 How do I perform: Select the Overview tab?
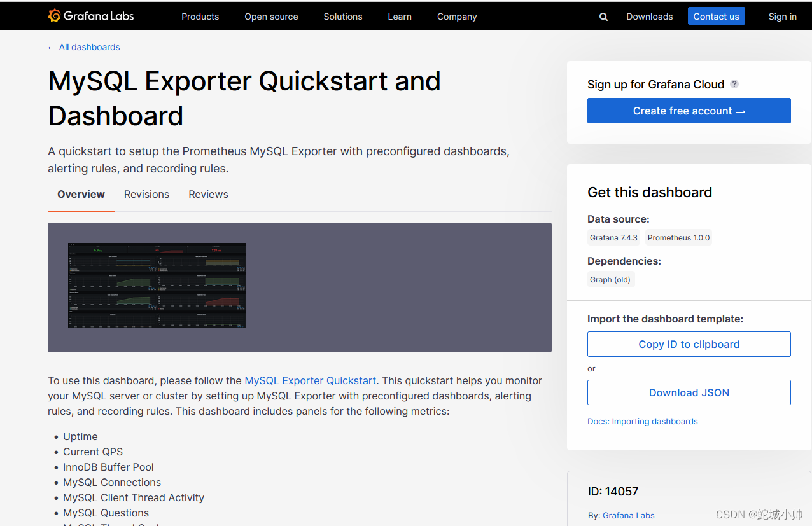click(x=81, y=195)
